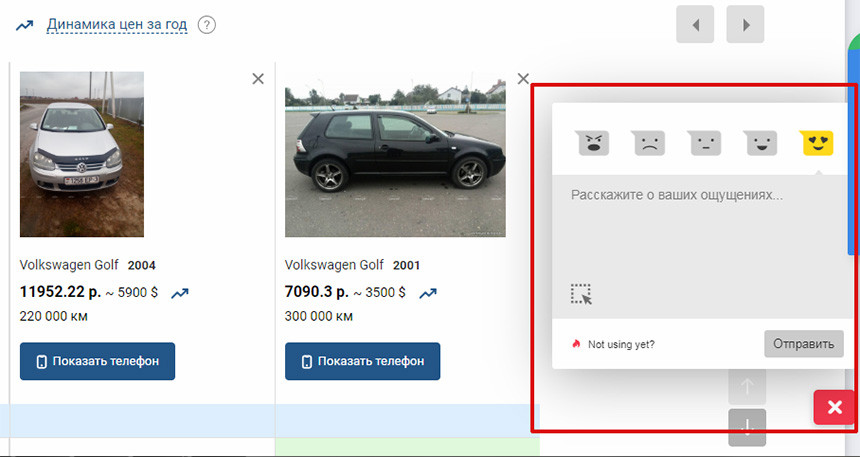Remove the Volkswagen Golf 2001 card

point(523,79)
